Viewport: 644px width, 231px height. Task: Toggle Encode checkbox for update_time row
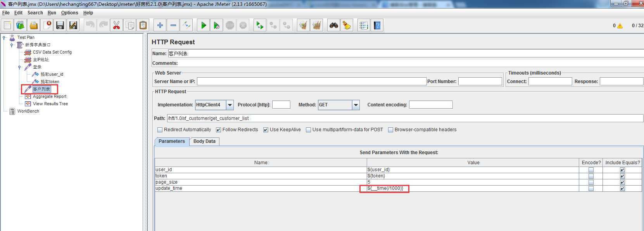tap(591, 188)
